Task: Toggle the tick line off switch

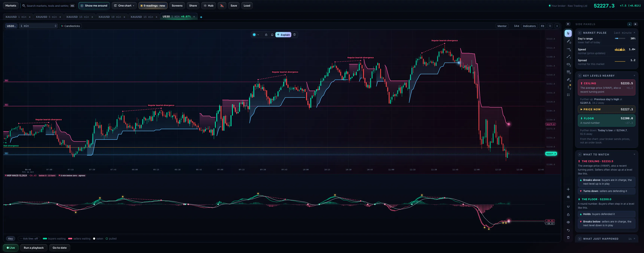Action: (29, 239)
